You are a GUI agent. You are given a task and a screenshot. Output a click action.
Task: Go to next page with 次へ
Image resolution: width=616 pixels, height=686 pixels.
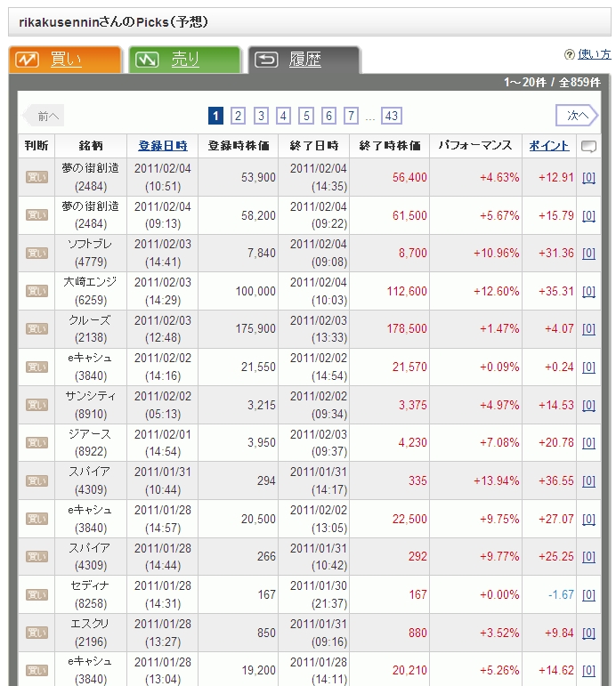click(x=577, y=116)
